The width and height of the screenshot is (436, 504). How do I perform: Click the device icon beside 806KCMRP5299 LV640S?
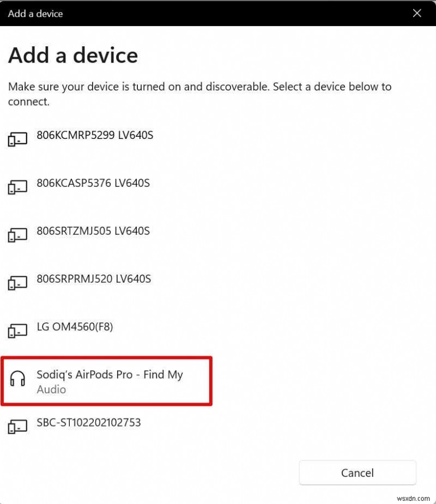[x=18, y=139]
